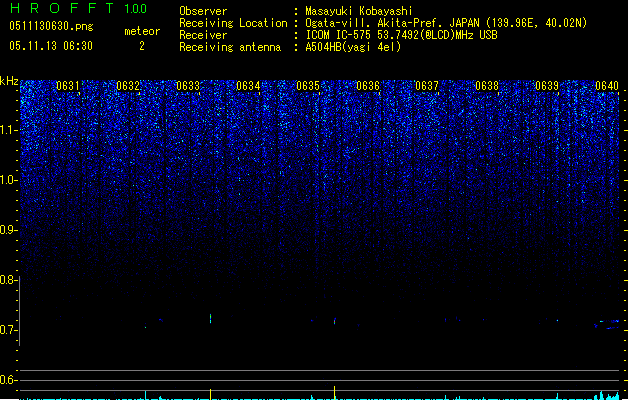This screenshot has height=400, width=629.
Task: Click the 1.1 kHz axis label
Action: [8, 130]
